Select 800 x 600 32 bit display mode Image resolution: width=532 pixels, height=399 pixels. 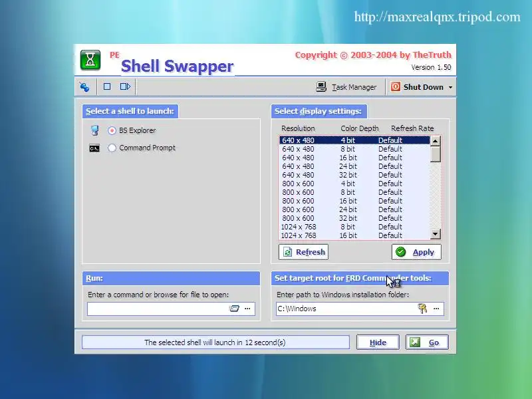[354, 218]
